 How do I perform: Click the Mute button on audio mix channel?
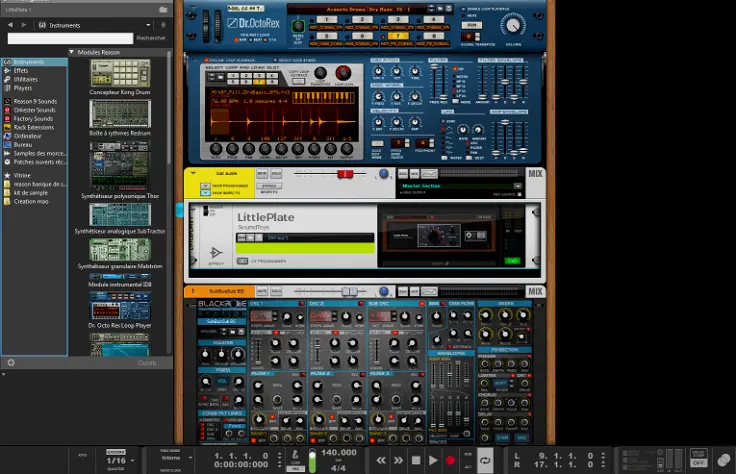pos(263,174)
